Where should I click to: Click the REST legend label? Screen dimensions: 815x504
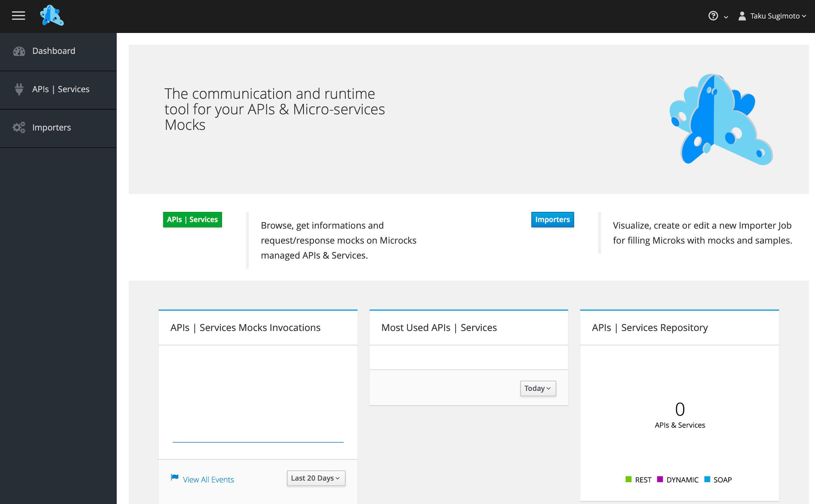[643, 480]
